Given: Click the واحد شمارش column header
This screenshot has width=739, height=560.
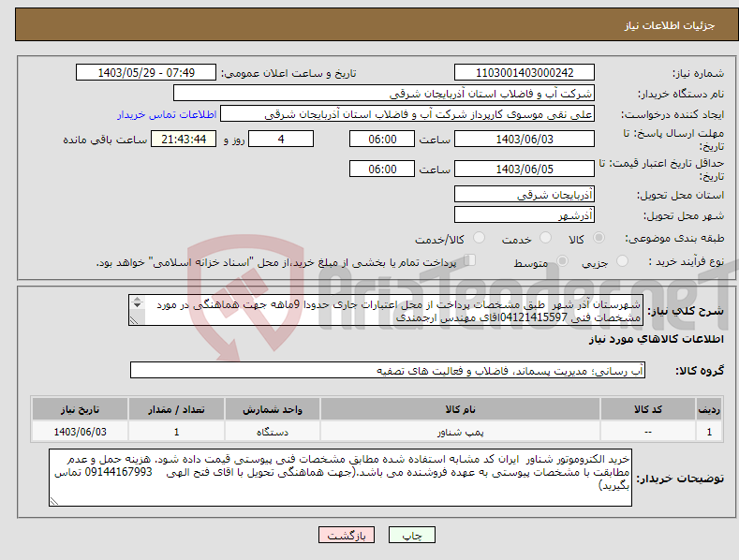Looking at the screenshot, I should pos(273,409).
